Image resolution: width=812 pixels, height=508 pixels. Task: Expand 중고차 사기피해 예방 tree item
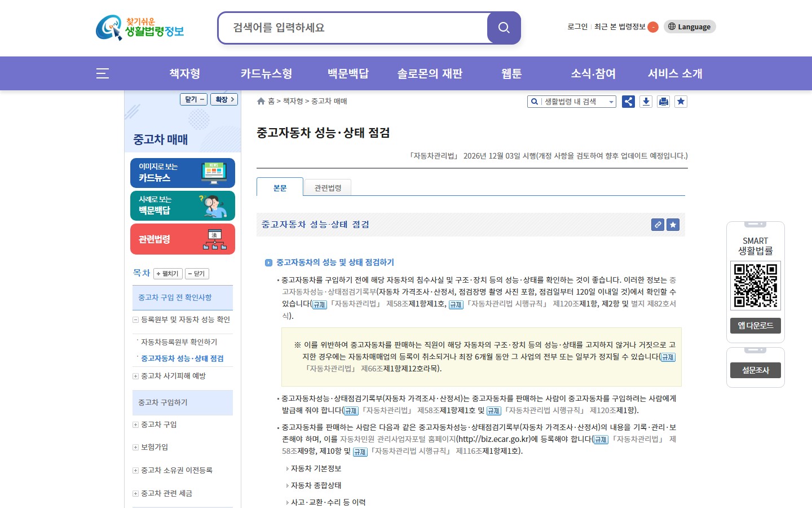pos(135,376)
